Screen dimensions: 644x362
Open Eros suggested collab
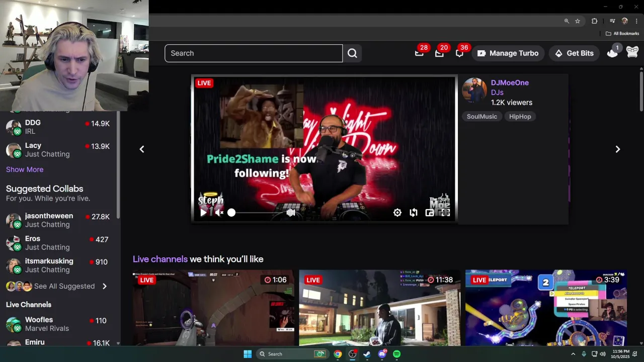(58, 243)
